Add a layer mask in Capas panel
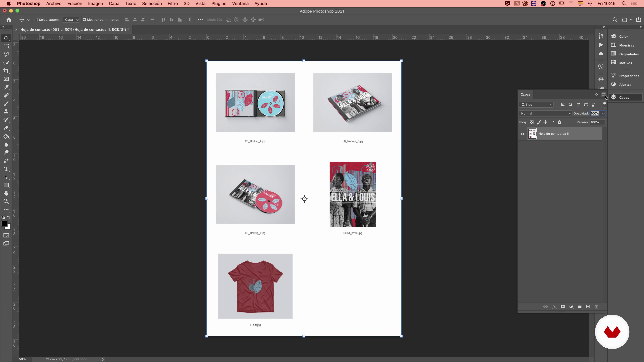Viewport: 644px width, 362px height. tap(562, 307)
